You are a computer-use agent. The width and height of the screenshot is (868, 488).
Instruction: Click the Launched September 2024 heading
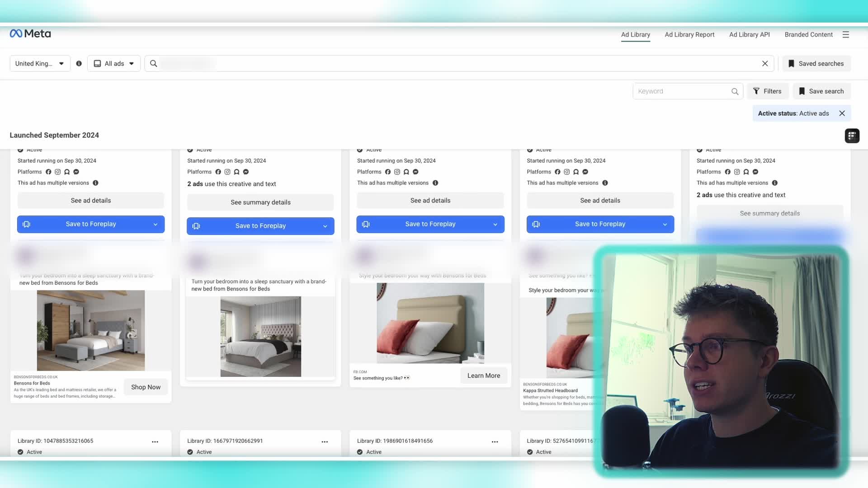click(54, 135)
